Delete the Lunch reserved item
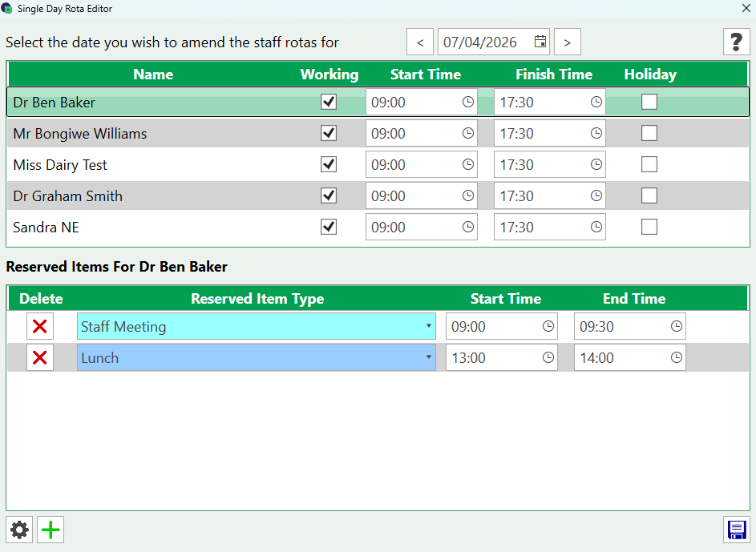The height and width of the screenshot is (552, 756). pos(40,358)
